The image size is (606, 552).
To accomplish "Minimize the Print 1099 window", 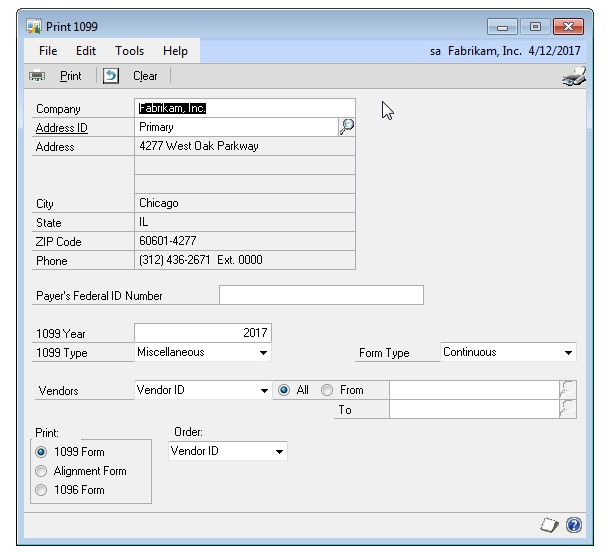I will (x=502, y=27).
